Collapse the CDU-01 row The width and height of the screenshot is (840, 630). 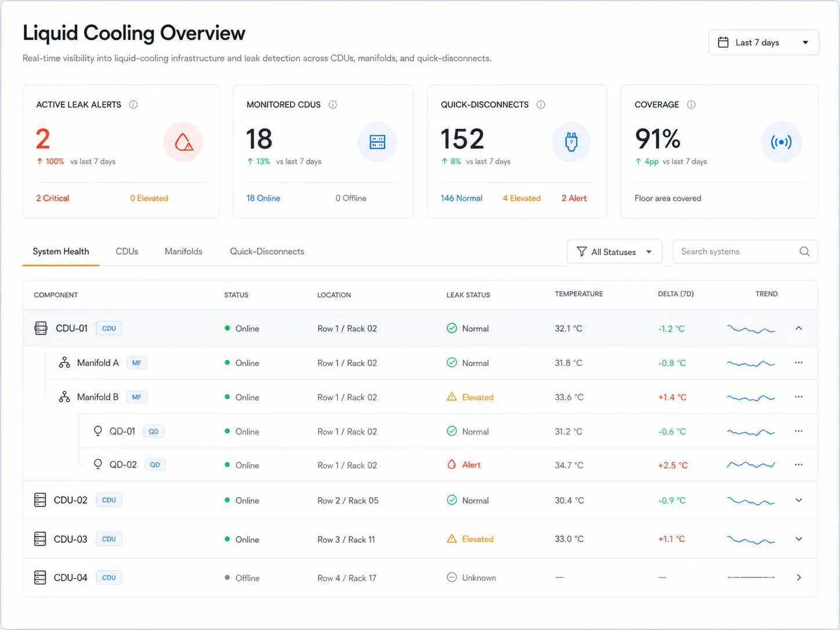tap(799, 328)
